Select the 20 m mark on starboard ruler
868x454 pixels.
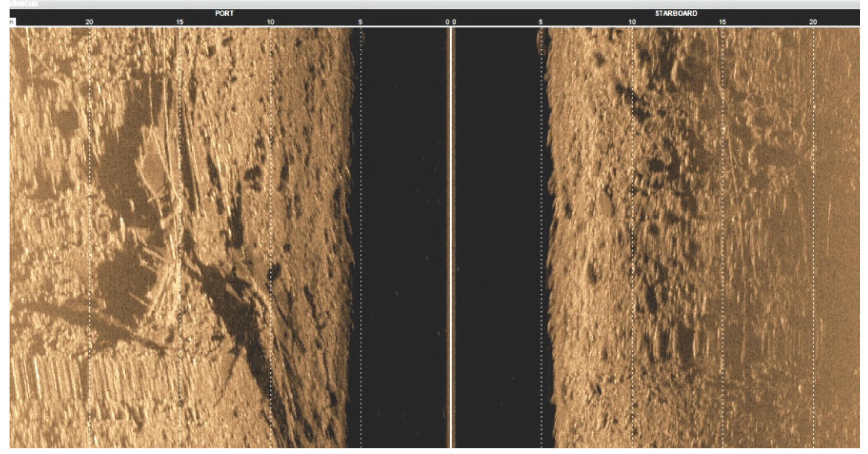(x=813, y=22)
